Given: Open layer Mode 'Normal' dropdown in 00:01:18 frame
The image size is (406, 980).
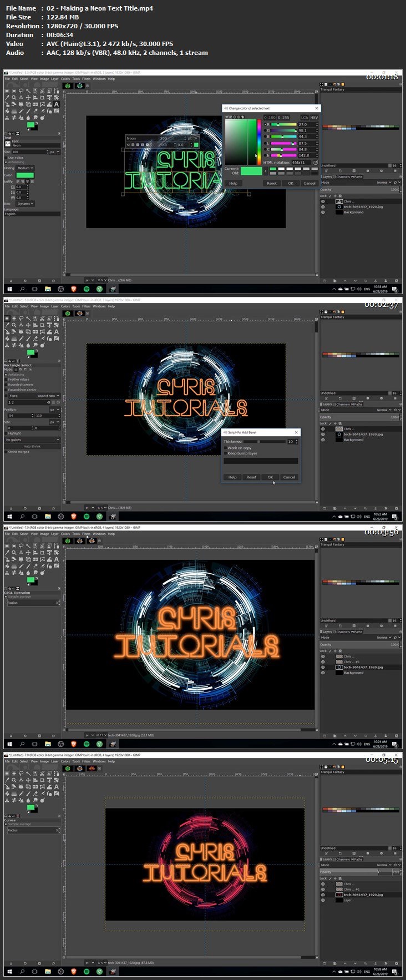Looking at the screenshot, I should (384, 182).
